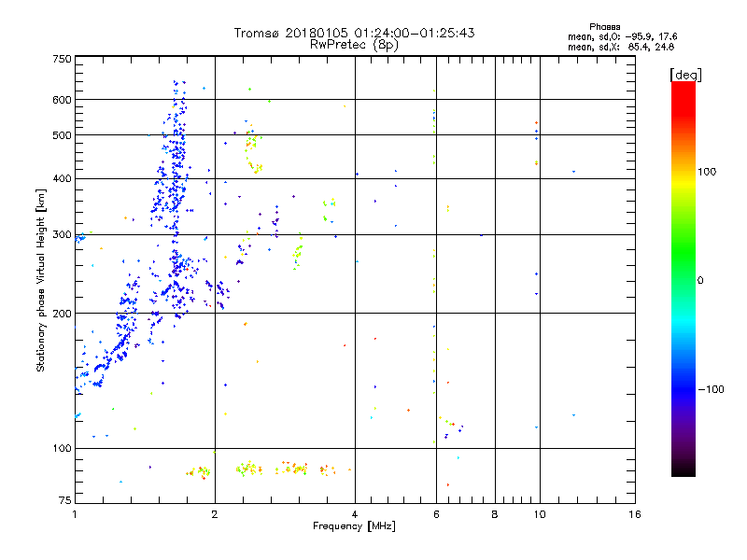The height and width of the screenshot is (560, 747).
Task: Click the 'Stationary phase Virtual Height [km]' axis label
Action: click(x=40, y=281)
